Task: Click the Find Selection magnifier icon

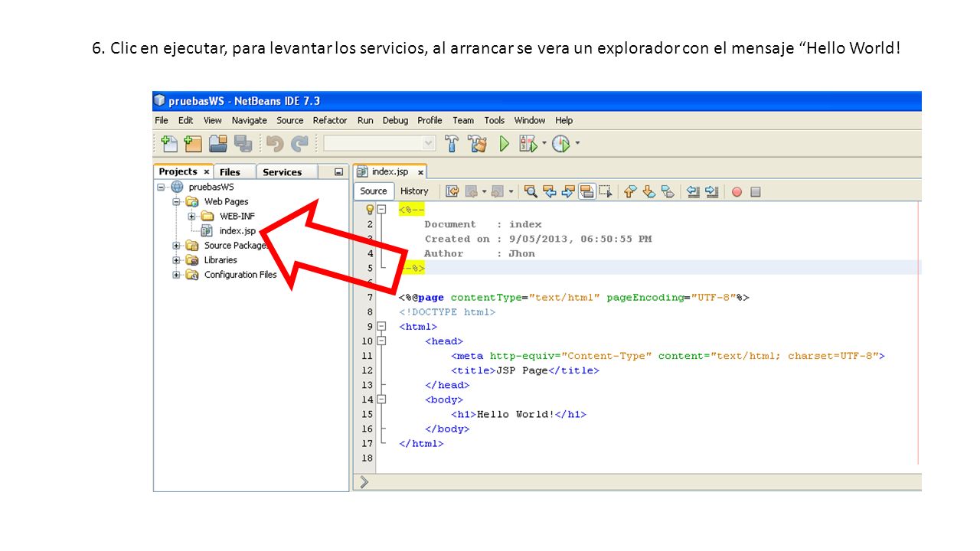Action: pos(530,191)
